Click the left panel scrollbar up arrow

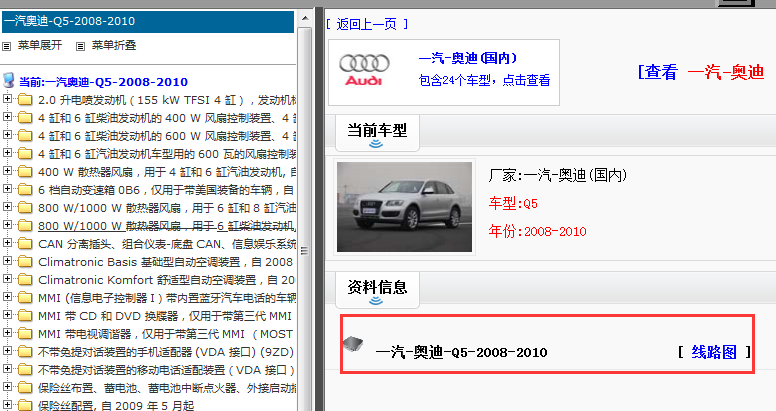point(305,19)
